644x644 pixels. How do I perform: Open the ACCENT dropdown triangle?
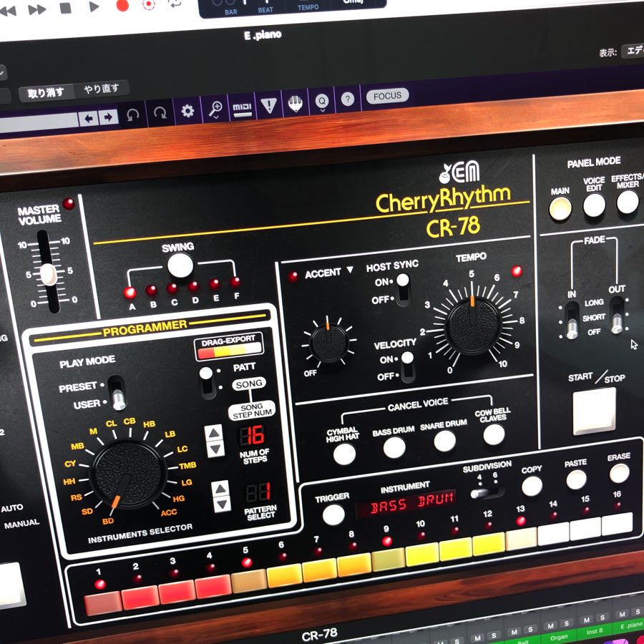[x=350, y=270]
